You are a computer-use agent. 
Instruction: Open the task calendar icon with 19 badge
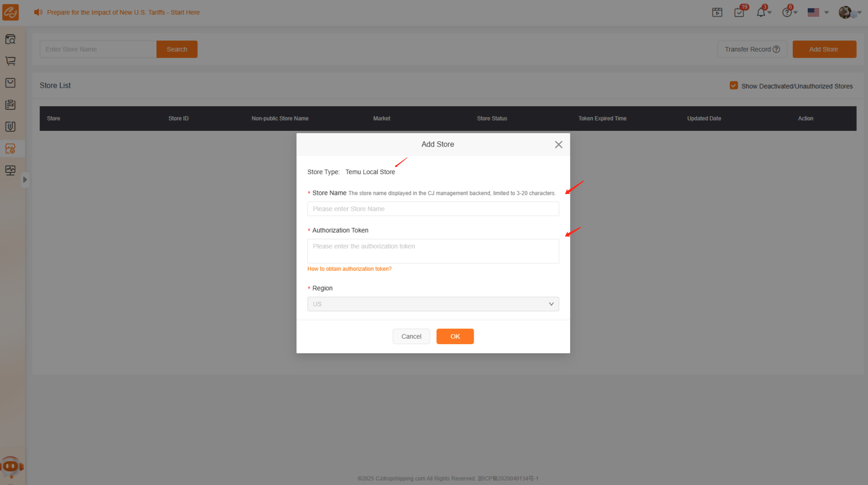(739, 13)
